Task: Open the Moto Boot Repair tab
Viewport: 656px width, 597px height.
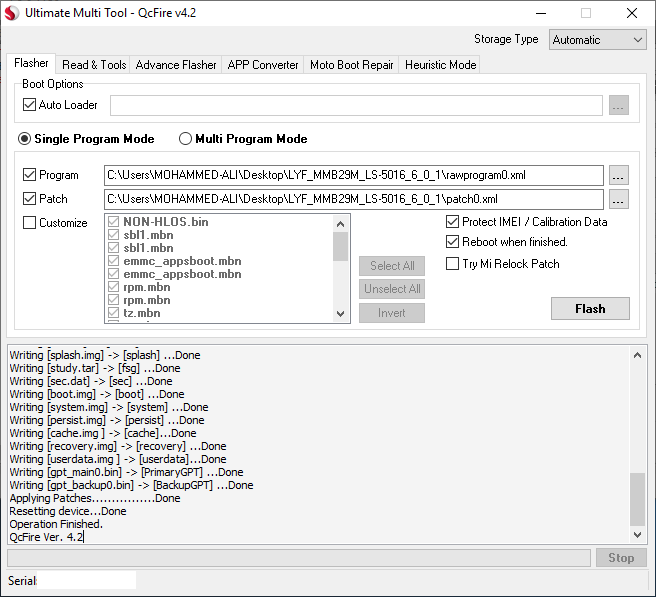Action: pyautogui.click(x=351, y=65)
